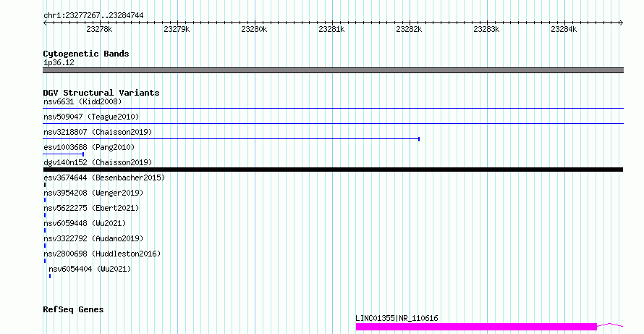Select the short esv1003688 blue variant line

coord(63,154)
